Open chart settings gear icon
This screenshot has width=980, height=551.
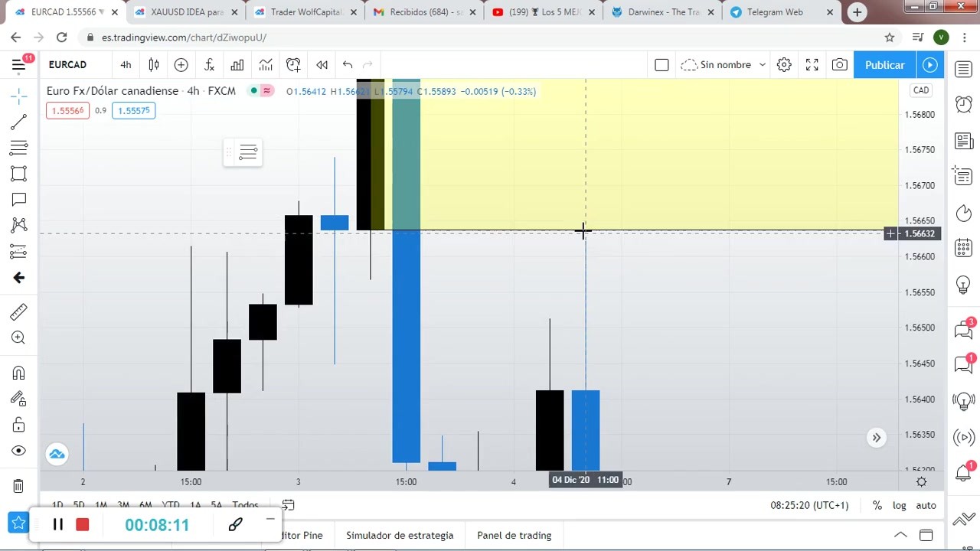click(784, 65)
